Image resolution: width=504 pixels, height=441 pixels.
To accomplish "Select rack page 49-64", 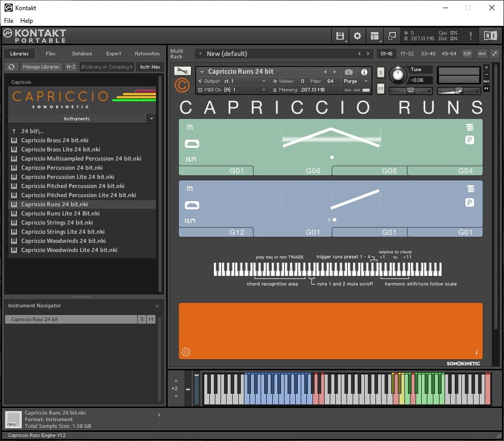I will 449,54.
